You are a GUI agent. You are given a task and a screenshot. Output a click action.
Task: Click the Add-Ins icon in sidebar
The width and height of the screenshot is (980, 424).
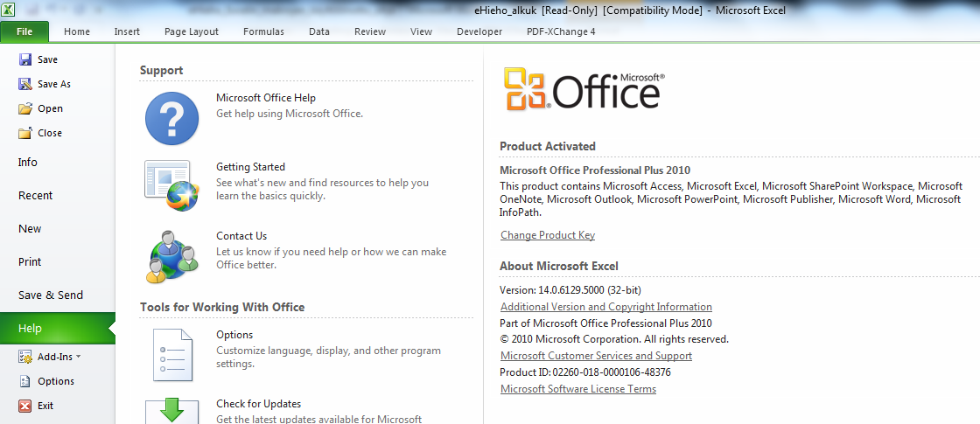tap(25, 357)
